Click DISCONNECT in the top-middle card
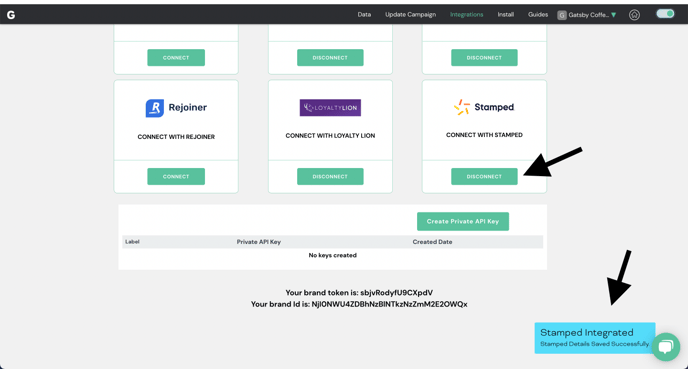The image size is (688, 369). coord(330,57)
